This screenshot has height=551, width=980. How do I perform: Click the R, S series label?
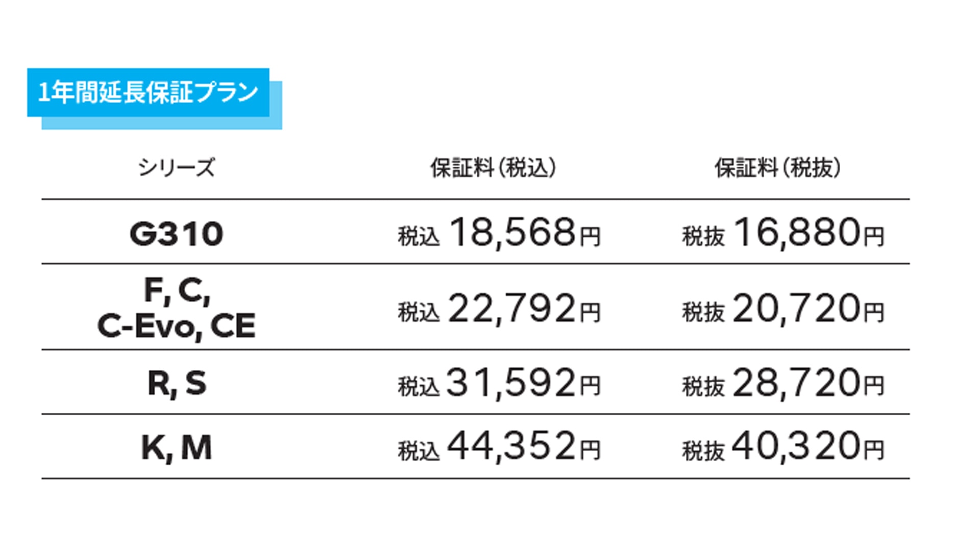(x=177, y=383)
